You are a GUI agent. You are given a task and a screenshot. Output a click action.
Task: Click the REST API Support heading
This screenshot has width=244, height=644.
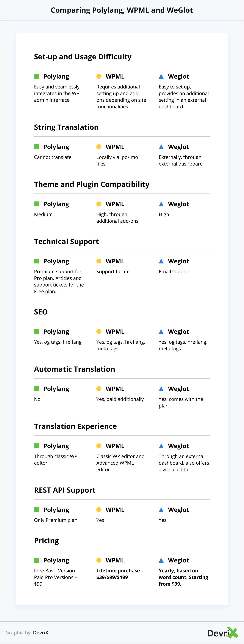(65, 490)
